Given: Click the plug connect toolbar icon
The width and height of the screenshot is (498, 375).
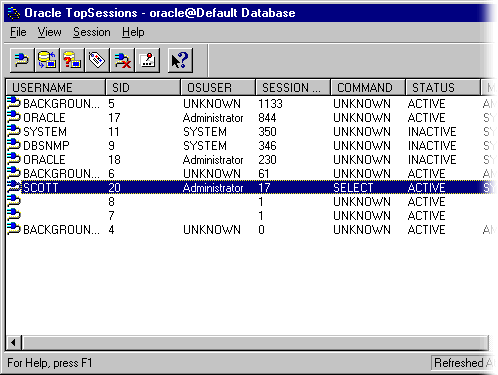Looking at the screenshot, I should [22, 60].
